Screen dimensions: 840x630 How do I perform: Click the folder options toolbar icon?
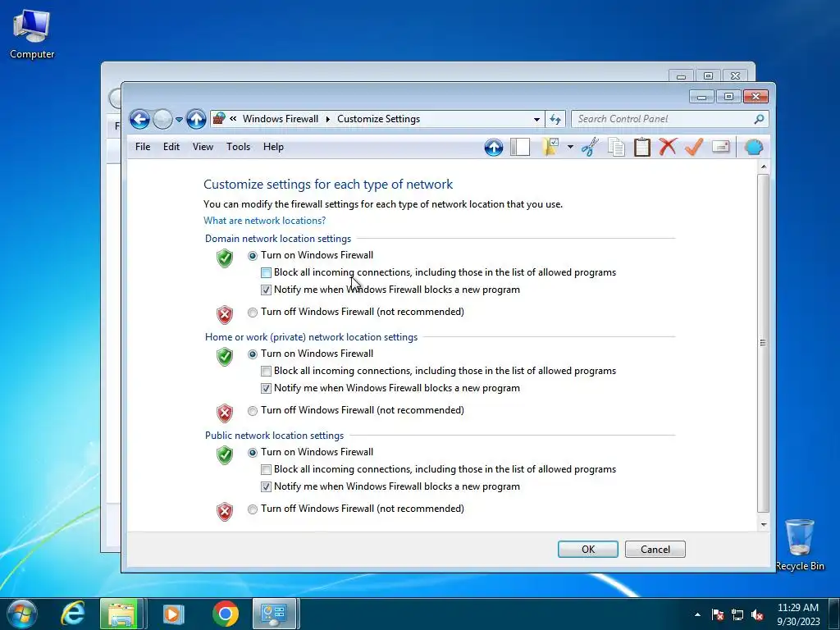[550, 147]
